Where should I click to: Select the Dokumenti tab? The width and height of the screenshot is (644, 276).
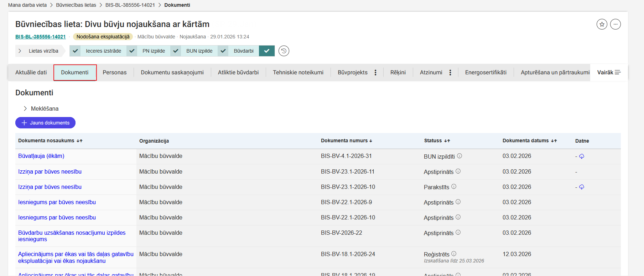[75, 73]
